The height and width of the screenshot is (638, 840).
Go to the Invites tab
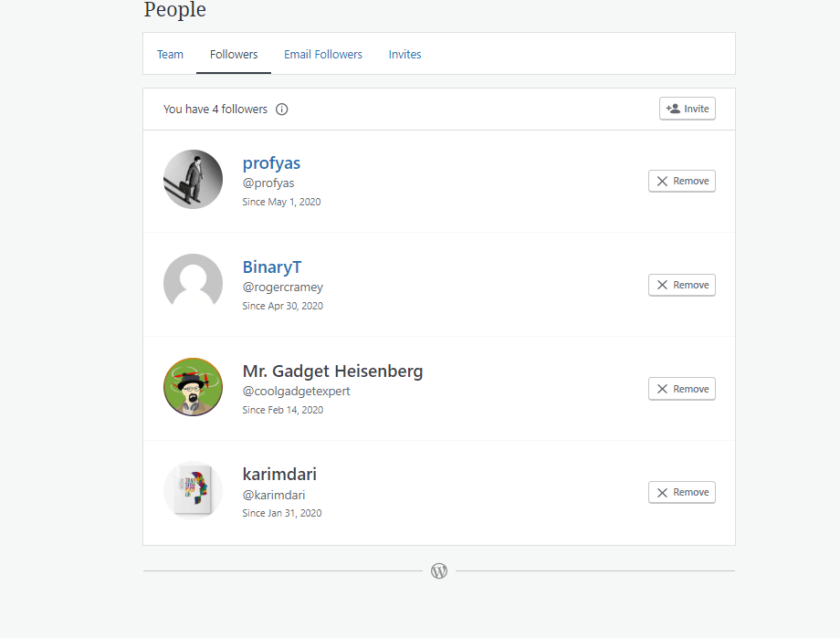pos(404,55)
